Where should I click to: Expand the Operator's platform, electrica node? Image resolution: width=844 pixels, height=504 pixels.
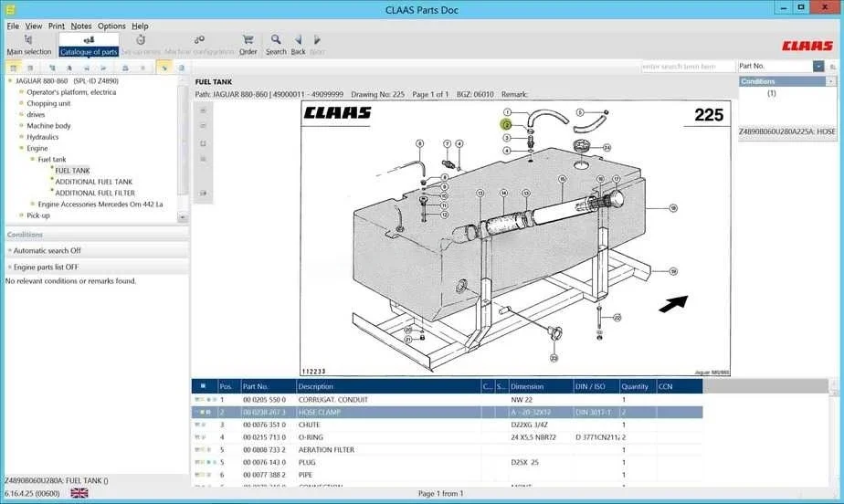coord(22,92)
